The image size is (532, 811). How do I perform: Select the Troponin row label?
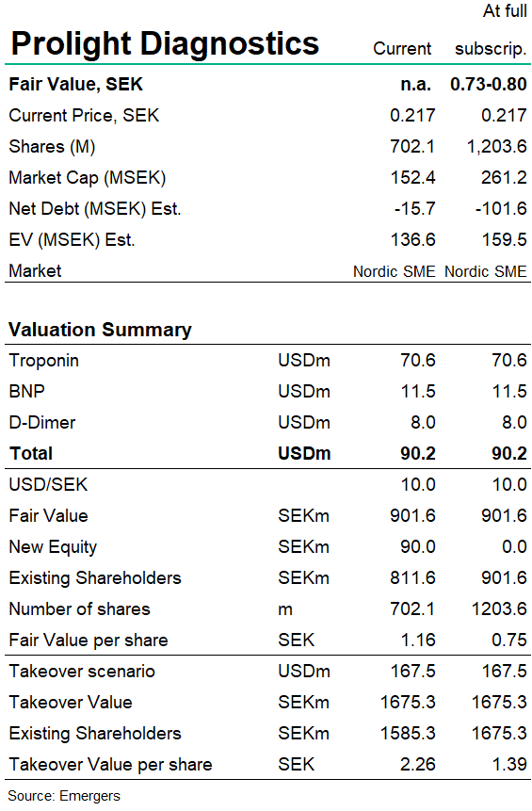click(x=44, y=361)
